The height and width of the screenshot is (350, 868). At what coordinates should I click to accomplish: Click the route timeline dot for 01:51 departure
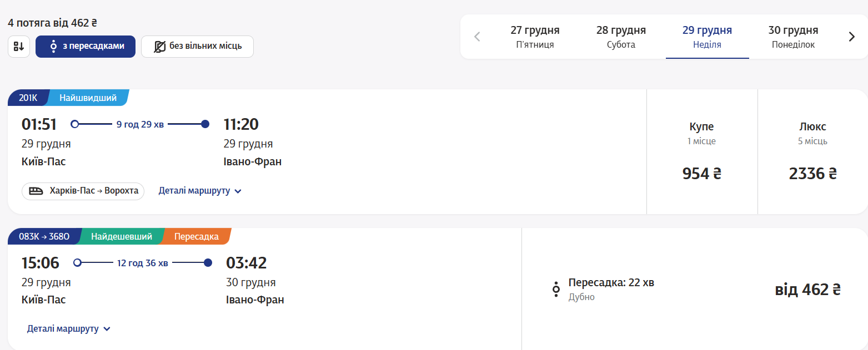coord(74,124)
